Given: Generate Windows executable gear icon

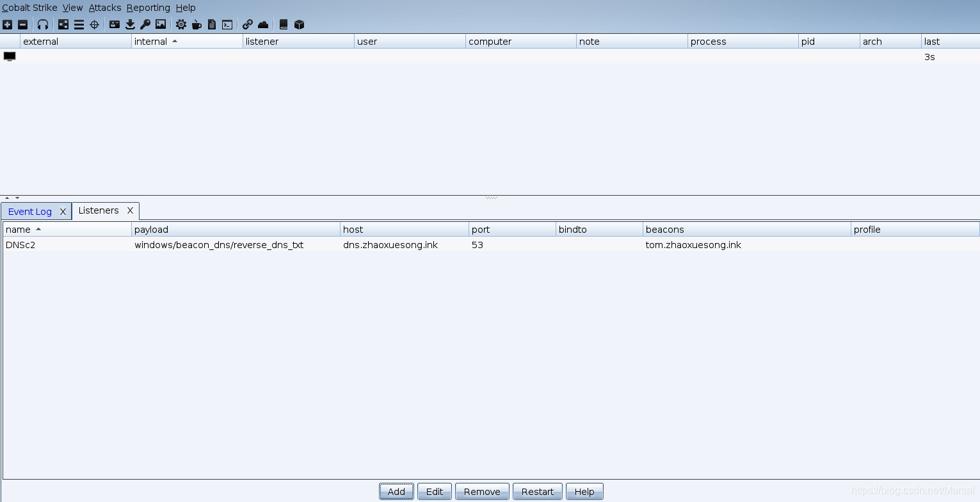Looking at the screenshot, I should point(181,24).
